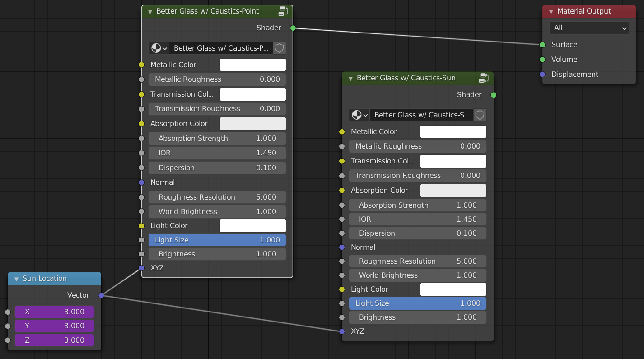The width and height of the screenshot is (644, 359).
Task: Click the Dispersion slider on Caustics-Sun node
Action: [417, 233]
